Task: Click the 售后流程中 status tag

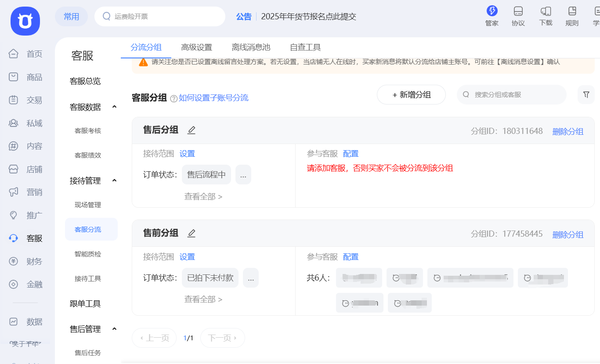Action: [206, 175]
